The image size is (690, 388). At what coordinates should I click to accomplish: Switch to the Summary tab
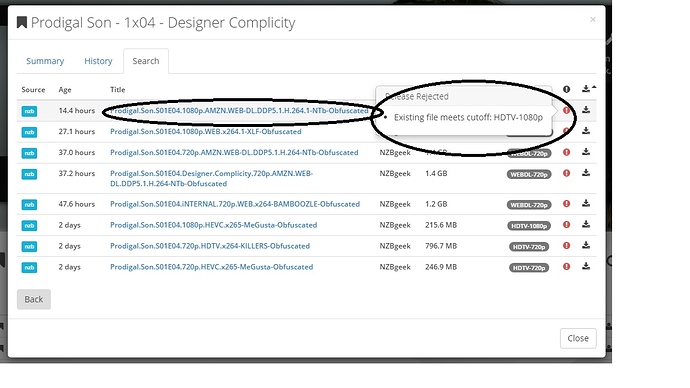coord(45,61)
